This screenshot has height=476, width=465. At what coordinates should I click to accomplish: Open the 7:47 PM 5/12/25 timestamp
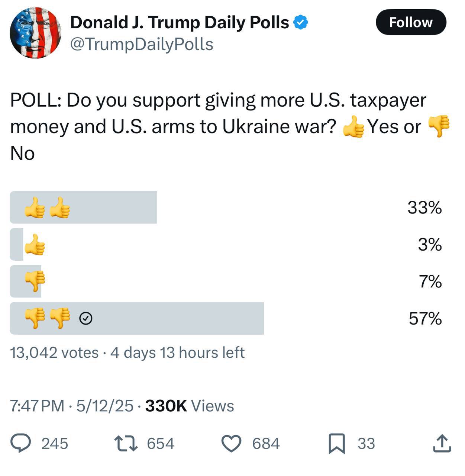(x=71, y=406)
